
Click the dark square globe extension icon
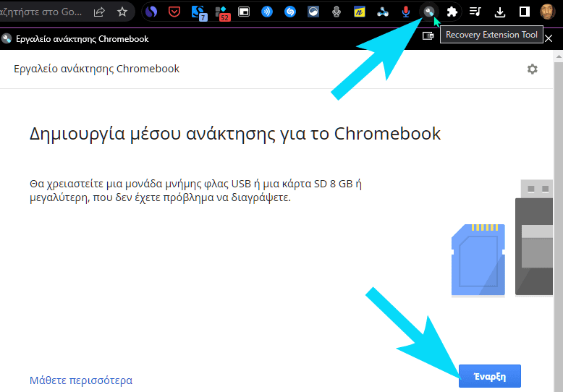click(x=313, y=12)
